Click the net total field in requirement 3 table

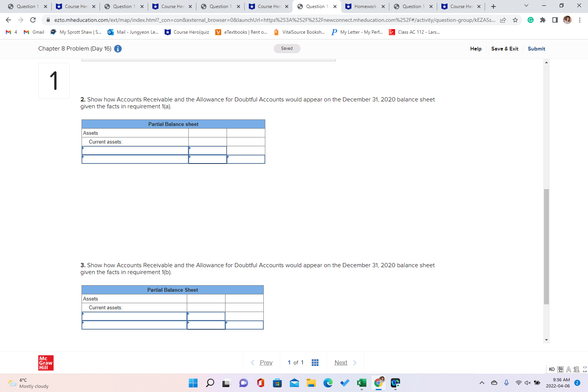coord(244,325)
